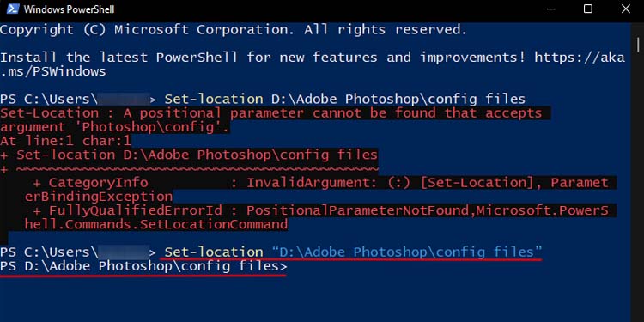Viewport: 644px width, 322px height.
Task: Click at the PS D:\Adobe Photoshop\config files> prompt
Action: [143, 266]
